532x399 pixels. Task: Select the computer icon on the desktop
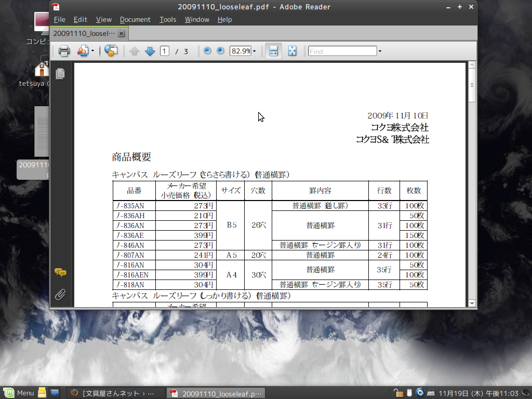[x=42, y=24]
